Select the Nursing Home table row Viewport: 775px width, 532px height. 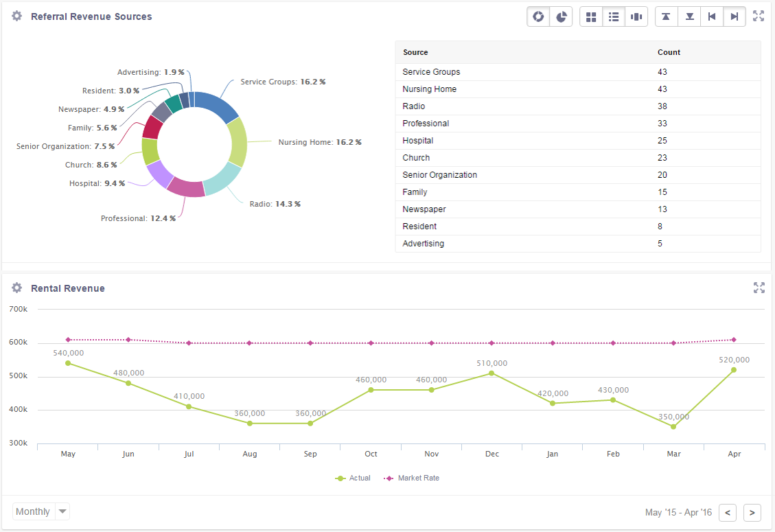click(481, 89)
